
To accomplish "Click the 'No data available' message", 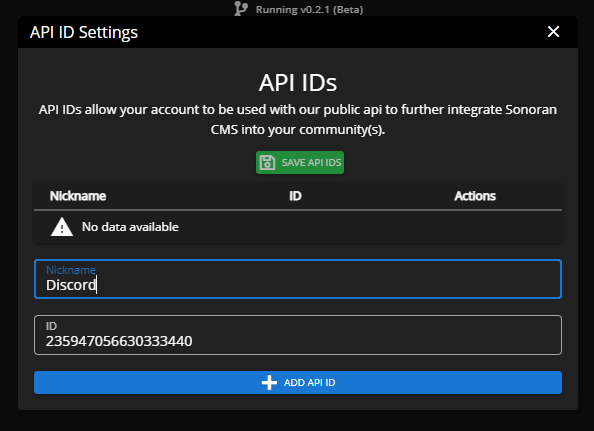I will [130, 227].
